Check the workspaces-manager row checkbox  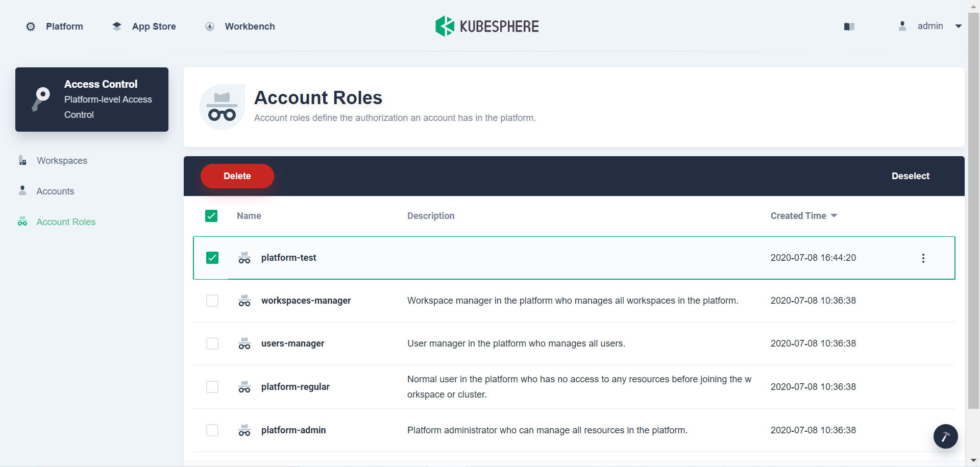[x=212, y=301]
